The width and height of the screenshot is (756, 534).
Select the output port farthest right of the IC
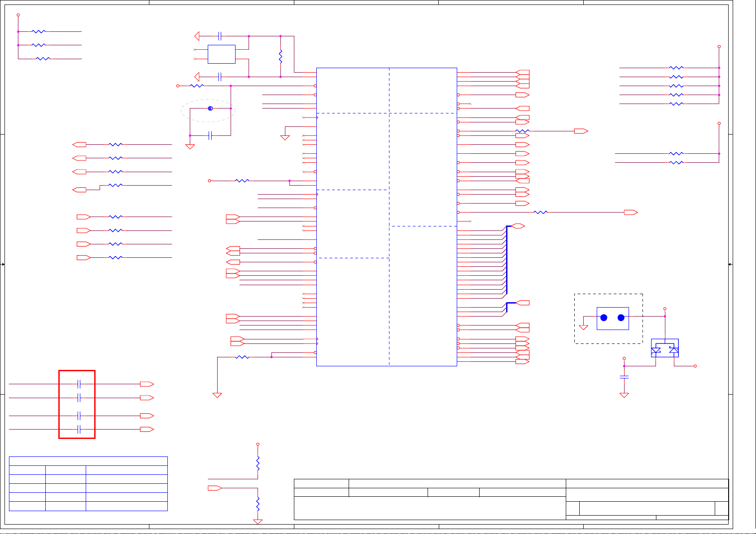(x=631, y=213)
